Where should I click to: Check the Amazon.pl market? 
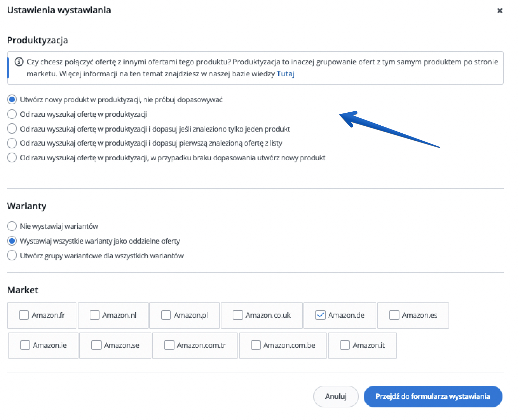(x=166, y=315)
